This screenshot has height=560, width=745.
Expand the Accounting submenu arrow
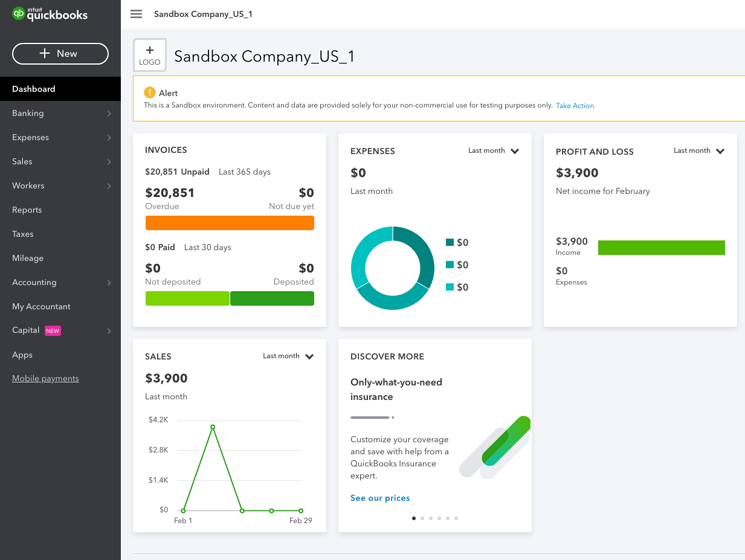[109, 283]
